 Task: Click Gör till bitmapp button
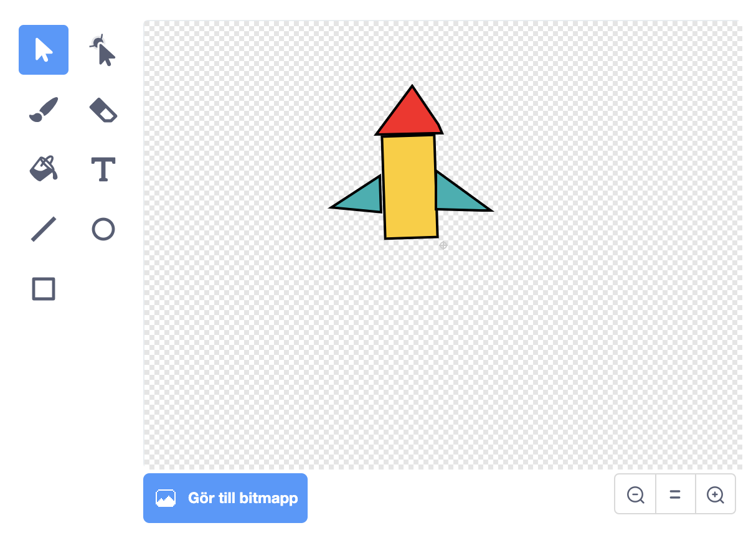[x=225, y=498]
